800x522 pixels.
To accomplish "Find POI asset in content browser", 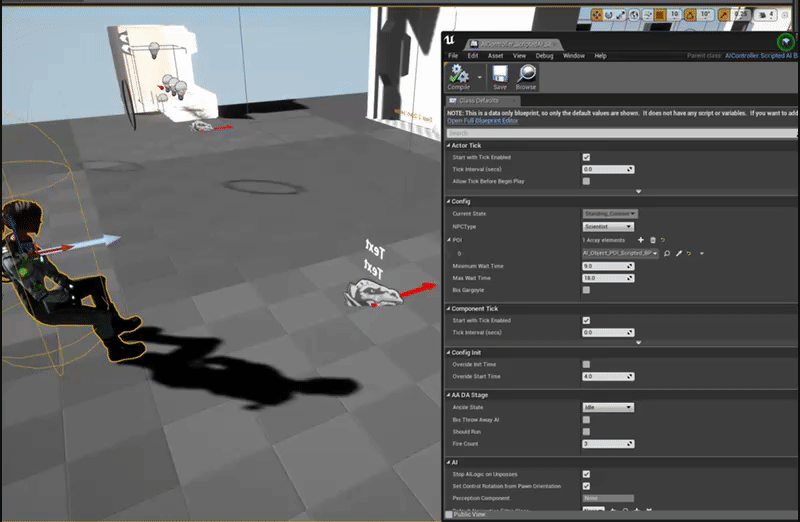I will coord(667,253).
